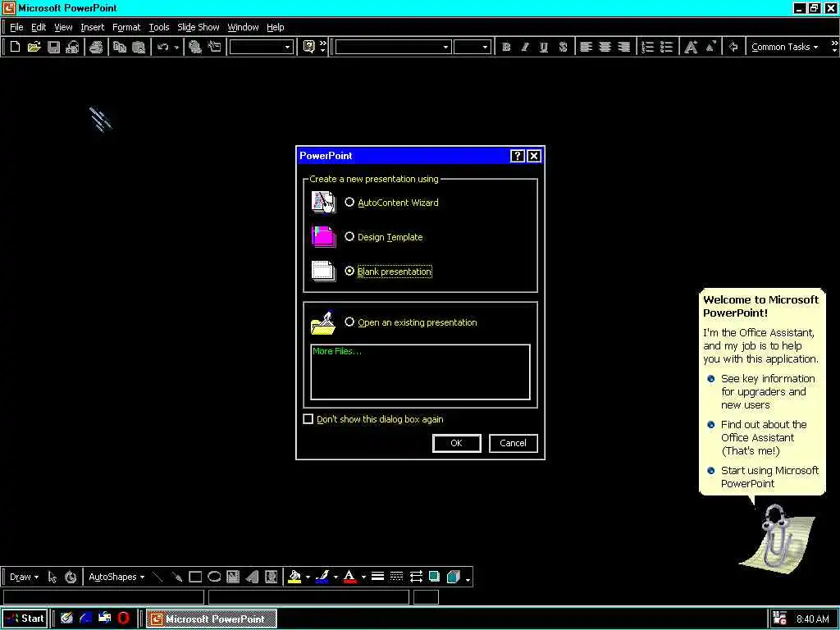Click the Underline formatting button
Screen dimensions: 840x630
pyautogui.click(x=544, y=47)
